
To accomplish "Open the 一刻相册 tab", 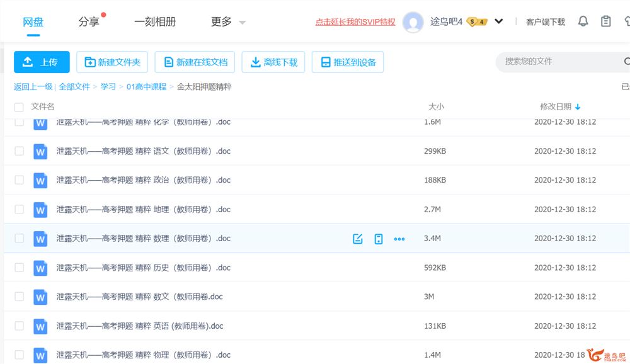I will pyautogui.click(x=155, y=22).
